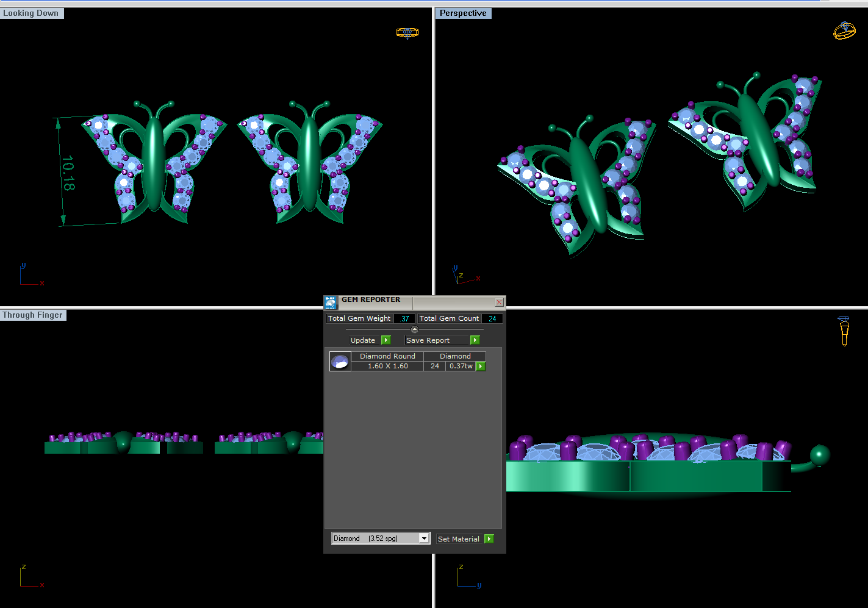868x608 pixels.
Task: Click the Total Gem Count value 24
Action: (492, 318)
